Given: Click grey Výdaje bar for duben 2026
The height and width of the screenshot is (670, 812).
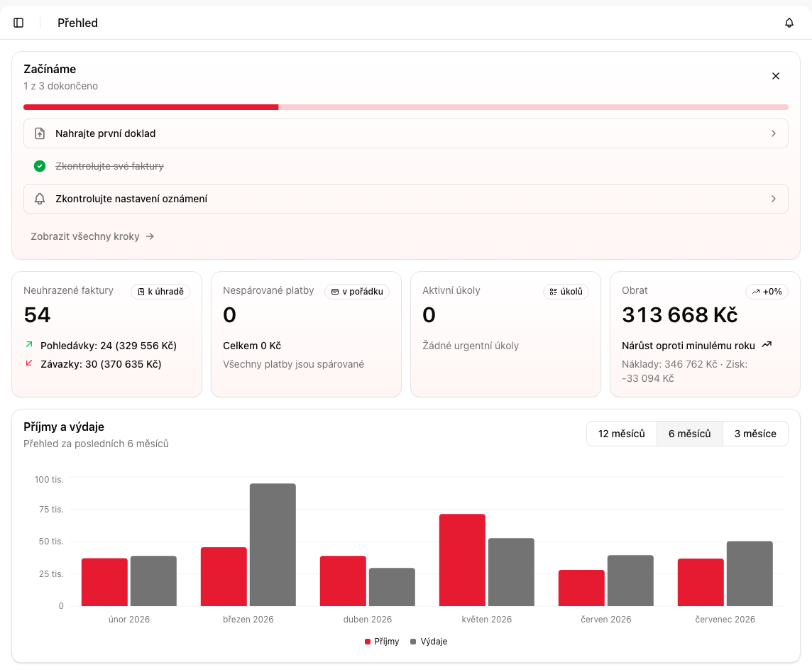Looking at the screenshot, I should (x=392, y=587).
